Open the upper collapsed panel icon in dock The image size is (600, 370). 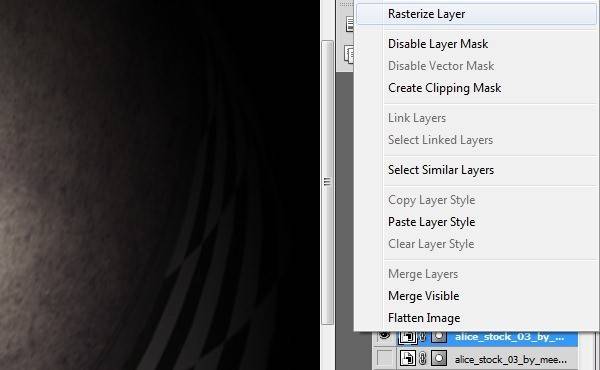[349, 24]
